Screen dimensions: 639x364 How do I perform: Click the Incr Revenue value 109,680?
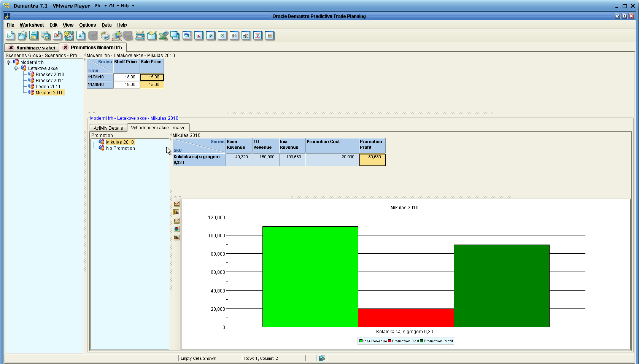[292, 160]
